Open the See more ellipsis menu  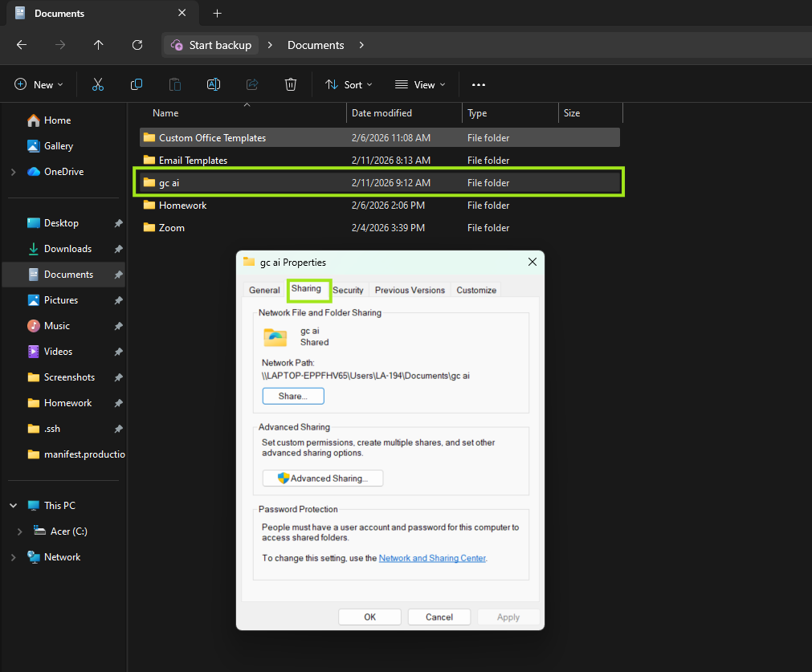(x=479, y=84)
